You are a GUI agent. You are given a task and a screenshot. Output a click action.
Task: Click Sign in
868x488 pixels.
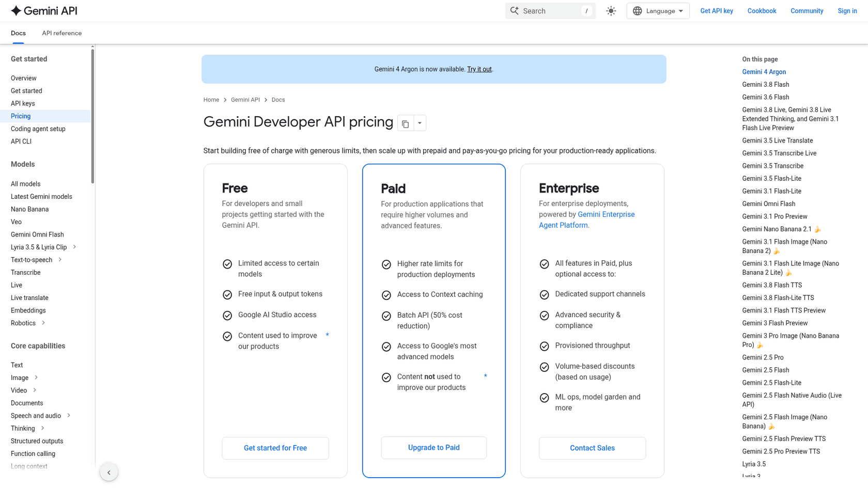click(847, 11)
